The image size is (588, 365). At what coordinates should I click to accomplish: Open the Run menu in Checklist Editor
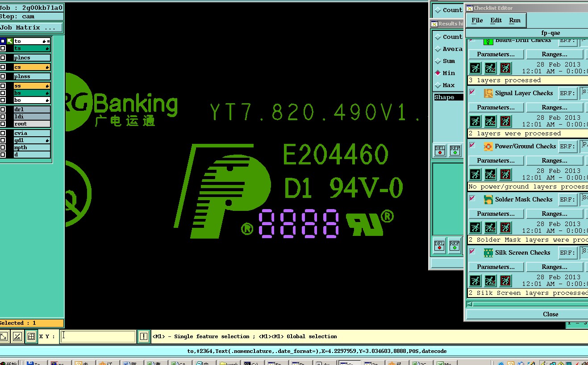pyautogui.click(x=515, y=20)
